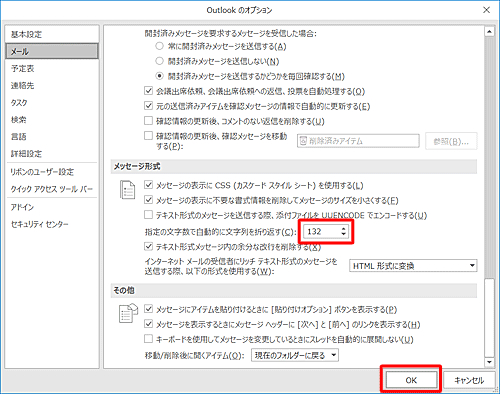Close the Outlook のオプション dialog
Viewport: 502px width, 394px height.
487,10
